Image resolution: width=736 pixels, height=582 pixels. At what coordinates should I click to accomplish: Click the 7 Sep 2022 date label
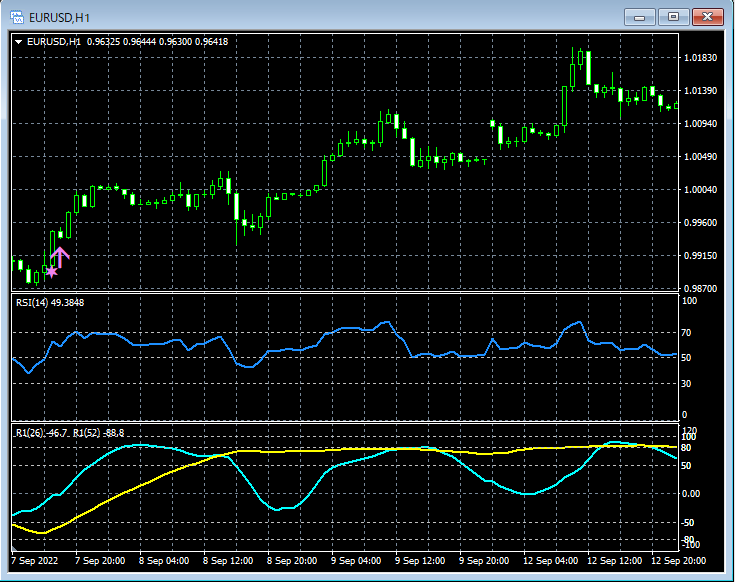[36, 560]
